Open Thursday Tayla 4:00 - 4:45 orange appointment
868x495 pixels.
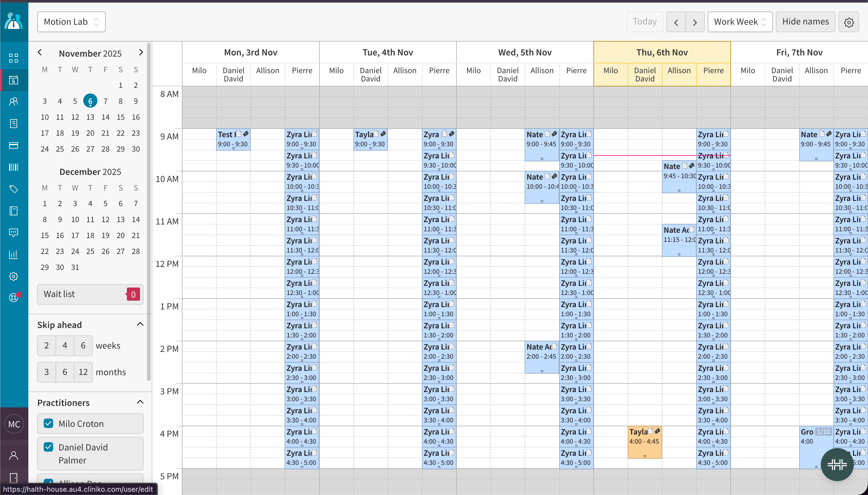point(645,442)
